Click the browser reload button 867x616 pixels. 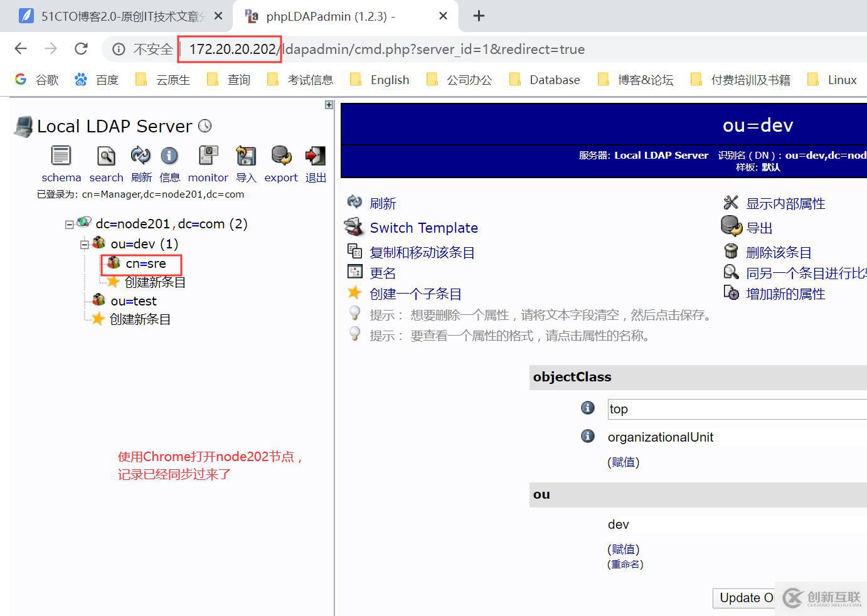click(81, 49)
